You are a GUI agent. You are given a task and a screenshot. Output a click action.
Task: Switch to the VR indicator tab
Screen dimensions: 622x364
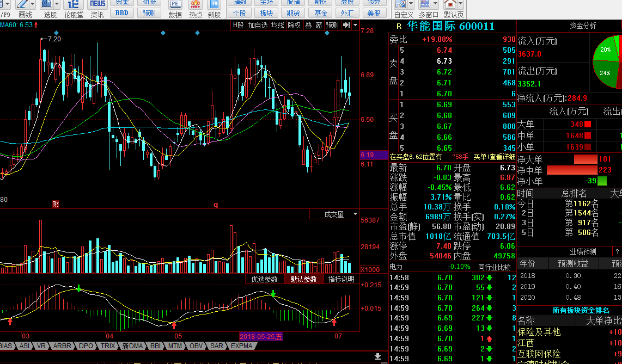coord(41,346)
